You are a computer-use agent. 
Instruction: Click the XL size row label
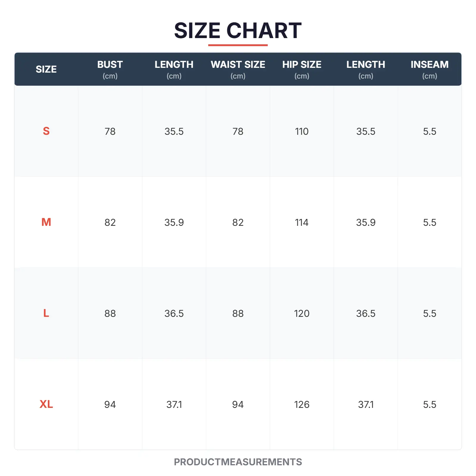[46, 404]
